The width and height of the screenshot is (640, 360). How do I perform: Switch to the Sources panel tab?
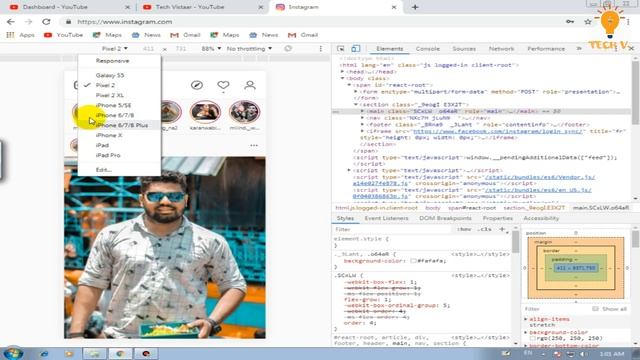click(464, 49)
